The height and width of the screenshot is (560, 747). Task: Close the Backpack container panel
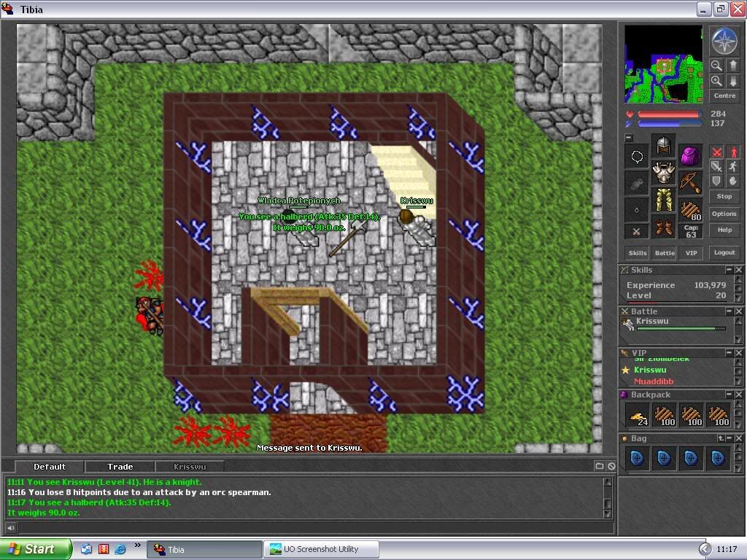click(x=738, y=394)
